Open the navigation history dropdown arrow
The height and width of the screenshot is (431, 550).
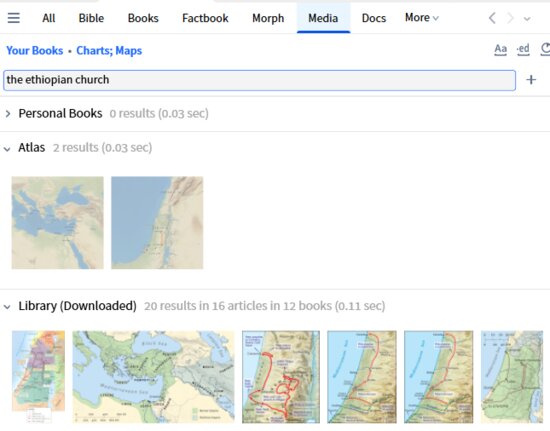(x=527, y=19)
